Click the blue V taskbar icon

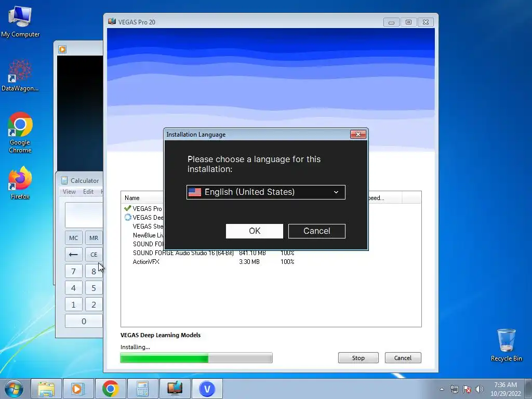(x=207, y=389)
